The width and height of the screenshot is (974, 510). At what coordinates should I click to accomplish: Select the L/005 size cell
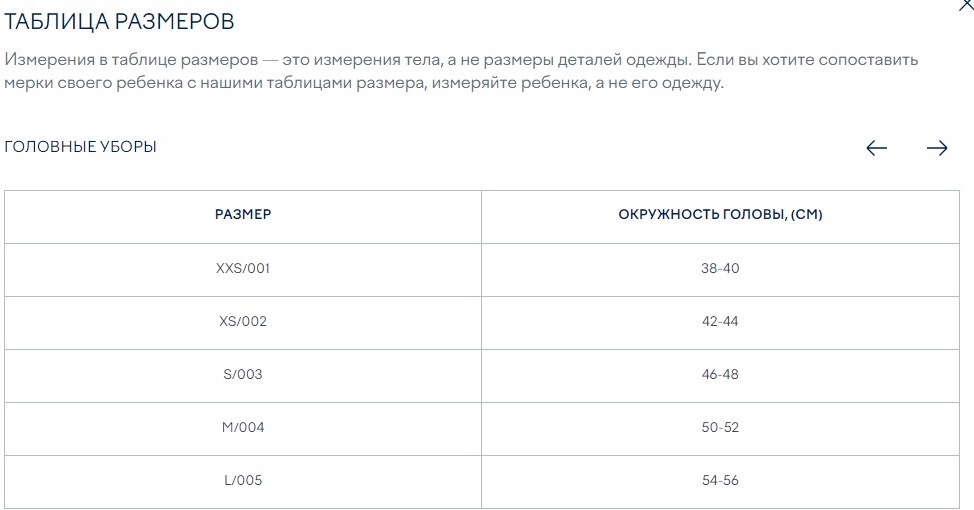243,480
